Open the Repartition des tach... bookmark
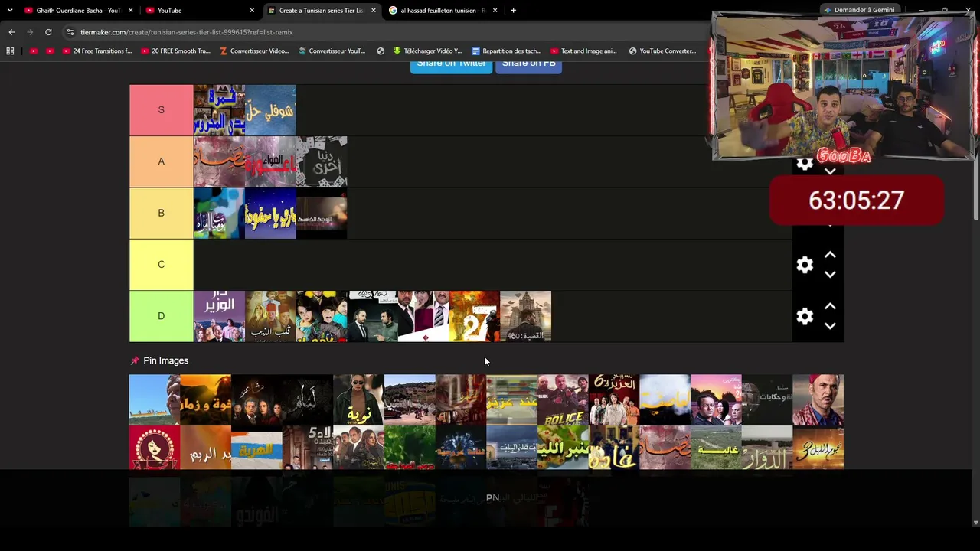980x551 pixels. pos(506,51)
